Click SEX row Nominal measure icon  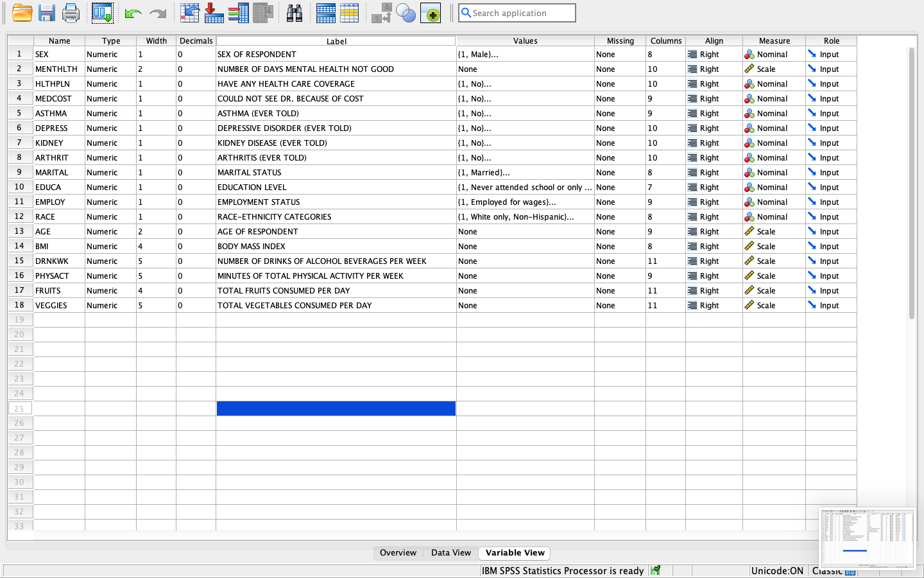pos(749,55)
